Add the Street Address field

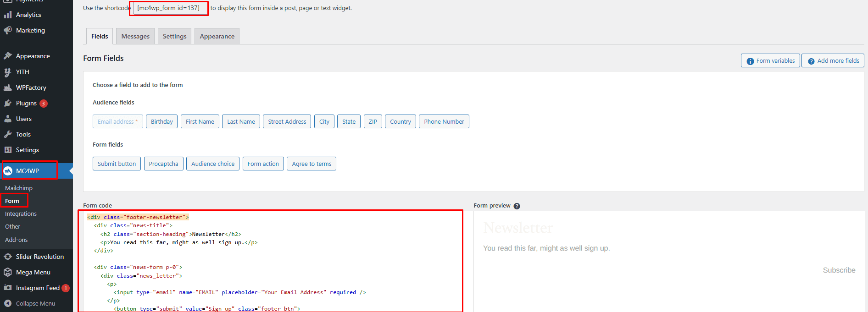pos(287,121)
